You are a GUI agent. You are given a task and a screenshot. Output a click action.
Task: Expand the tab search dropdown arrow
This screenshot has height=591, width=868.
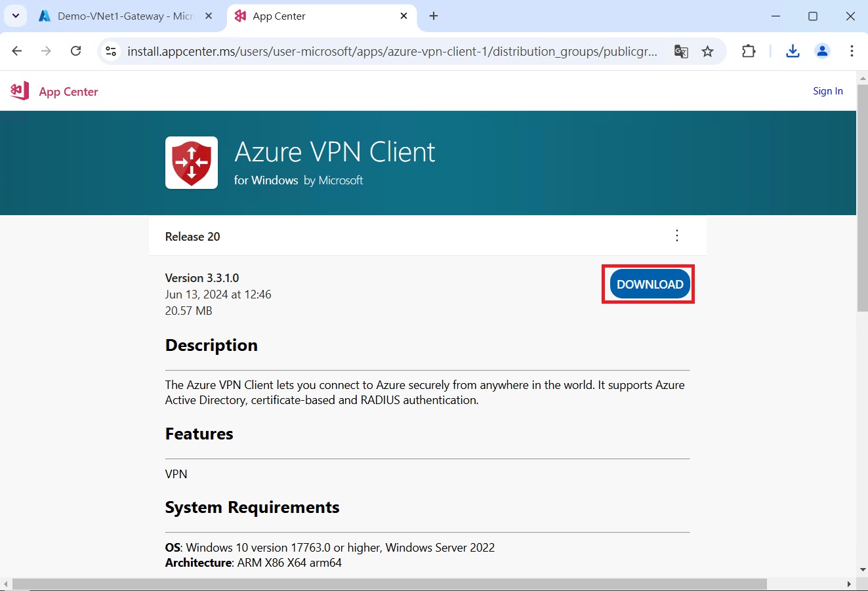[x=16, y=16]
